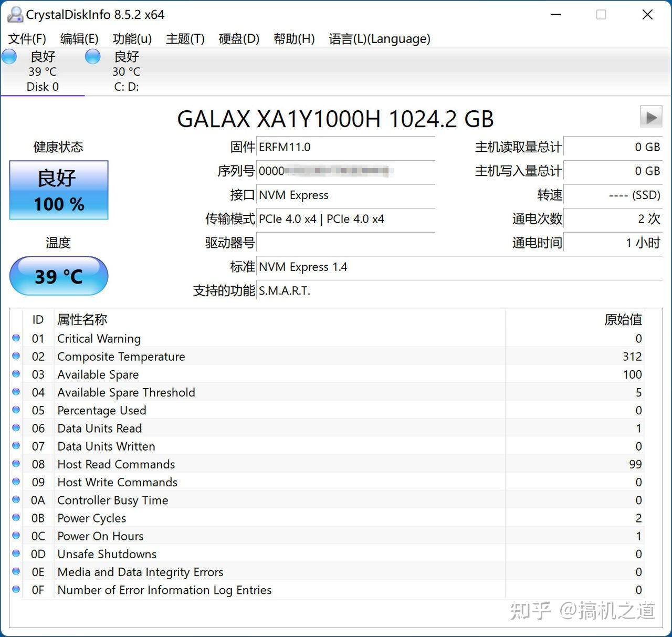Select row ID 0F in the attribute list
This screenshot has width=672, height=637.
click(x=38, y=590)
